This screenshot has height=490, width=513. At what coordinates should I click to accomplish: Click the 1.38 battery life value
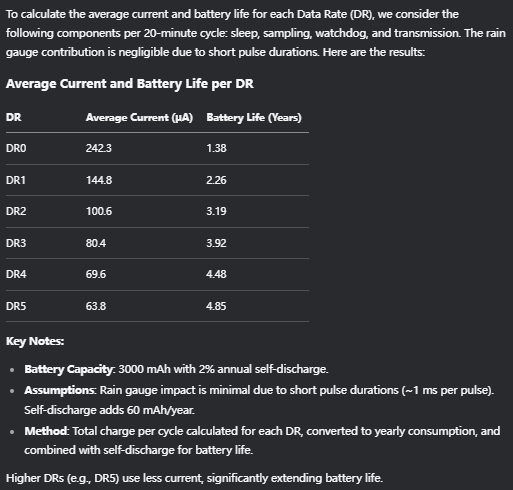pos(216,148)
